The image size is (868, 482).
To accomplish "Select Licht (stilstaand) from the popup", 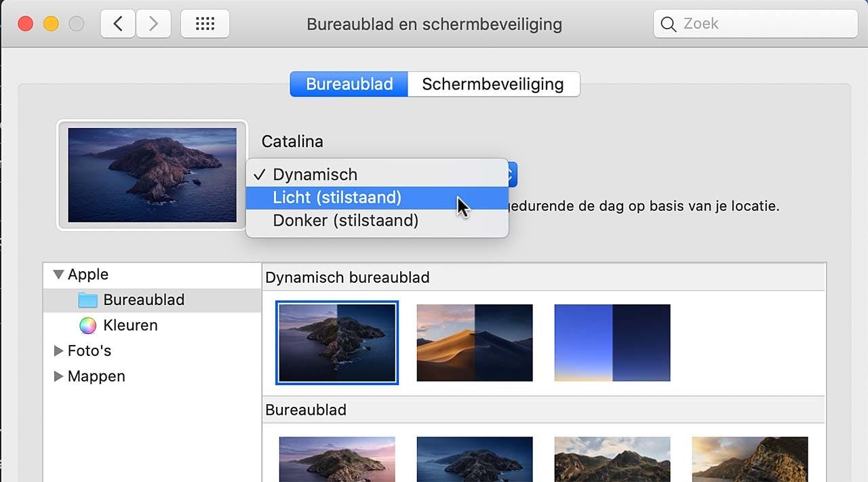I will pos(377,197).
